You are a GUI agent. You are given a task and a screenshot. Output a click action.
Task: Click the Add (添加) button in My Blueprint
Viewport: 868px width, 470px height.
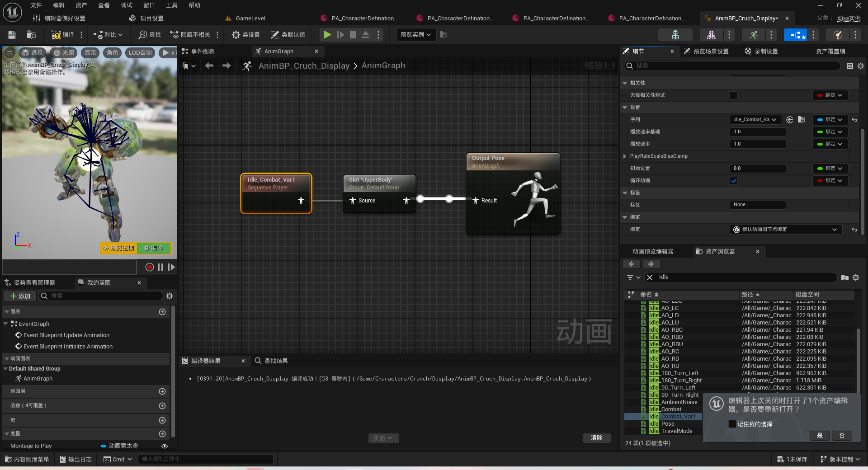coord(20,296)
